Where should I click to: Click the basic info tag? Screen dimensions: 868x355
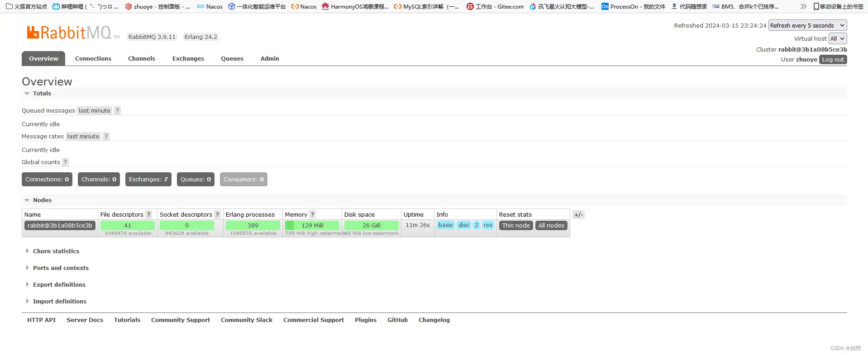click(446, 225)
